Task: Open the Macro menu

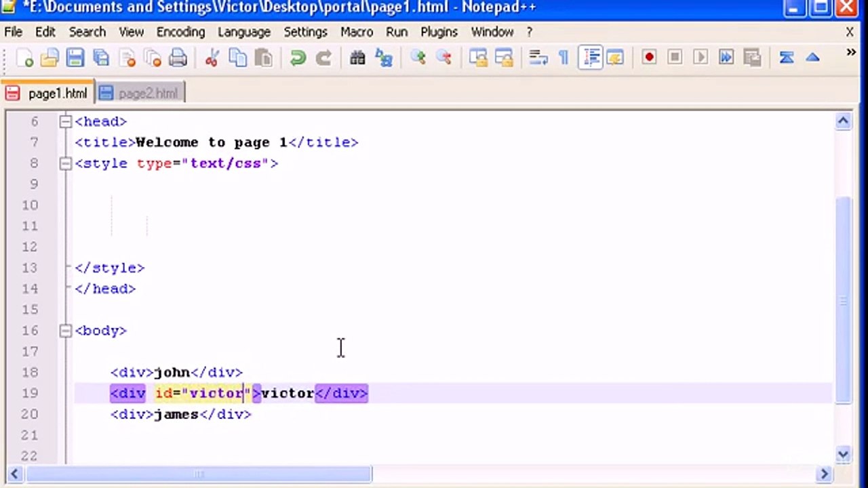Action: [x=357, y=32]
